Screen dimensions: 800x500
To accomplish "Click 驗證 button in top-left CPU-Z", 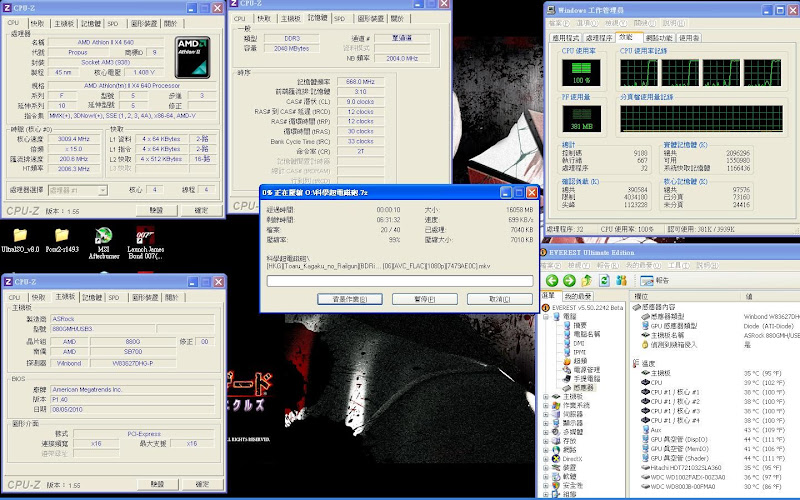I will click(x=157, y=210).
